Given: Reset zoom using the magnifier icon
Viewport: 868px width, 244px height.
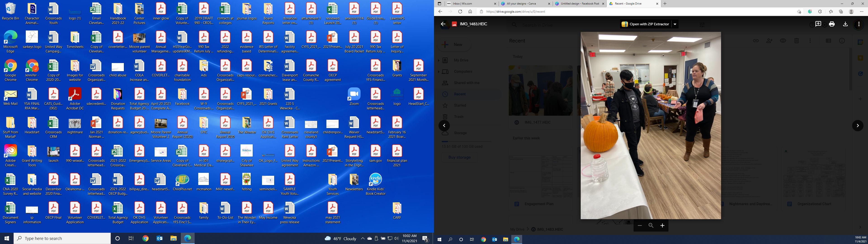Looking at the screenshot, I should [651, 225].
